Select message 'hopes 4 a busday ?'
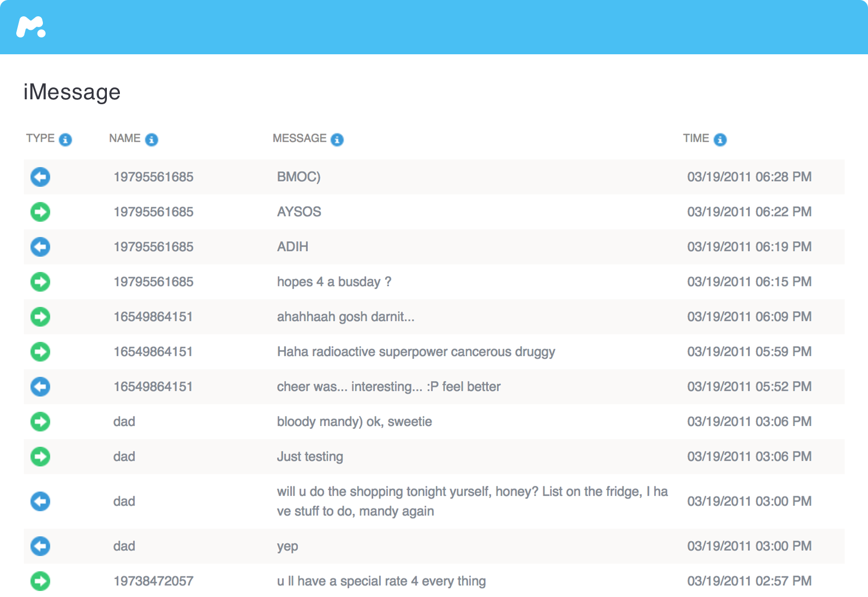The height and width of the screenshot is (597, 868). pos(334,282)
